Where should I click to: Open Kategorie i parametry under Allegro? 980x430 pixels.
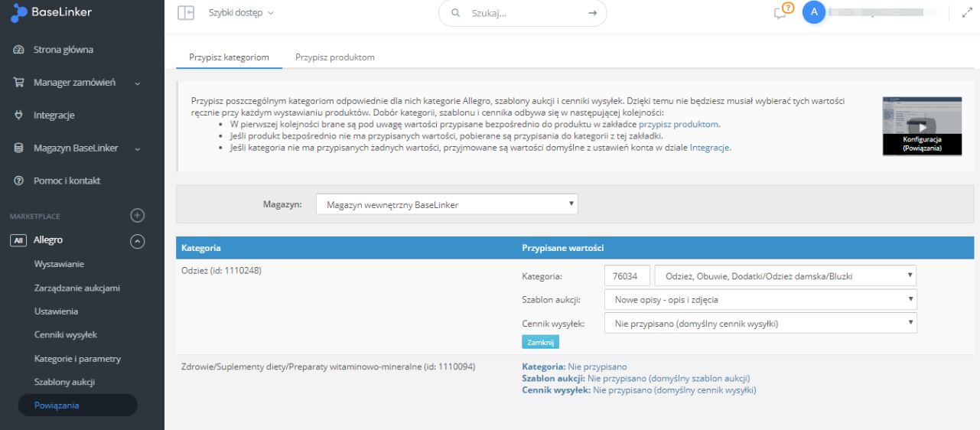click(x=78, y=359)
